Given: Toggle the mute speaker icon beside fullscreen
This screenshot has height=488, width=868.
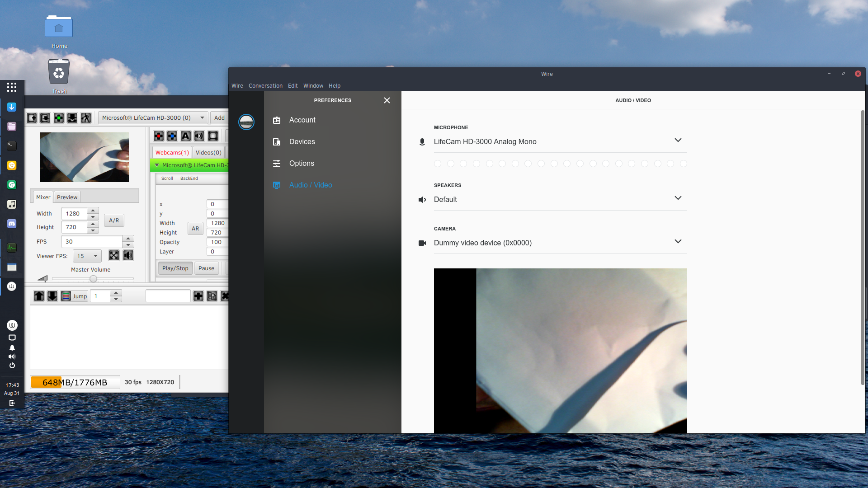Looking at the screenshot, I should [128, 255].
